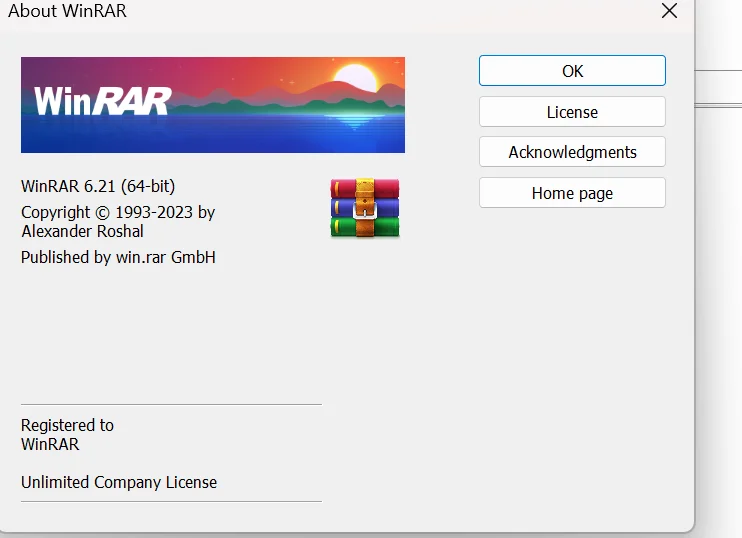Click 'Unlimited Company License' text
The image size is (742, 538).
119,482
